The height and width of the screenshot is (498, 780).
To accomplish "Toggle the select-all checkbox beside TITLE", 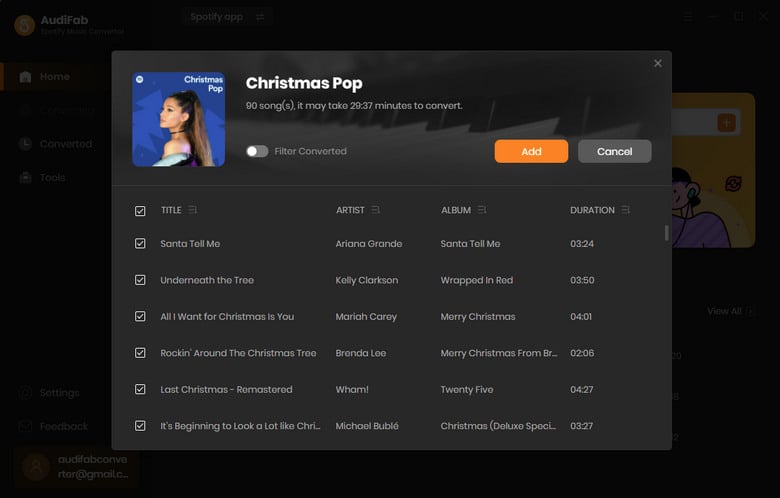I will [x=140, y=211].
